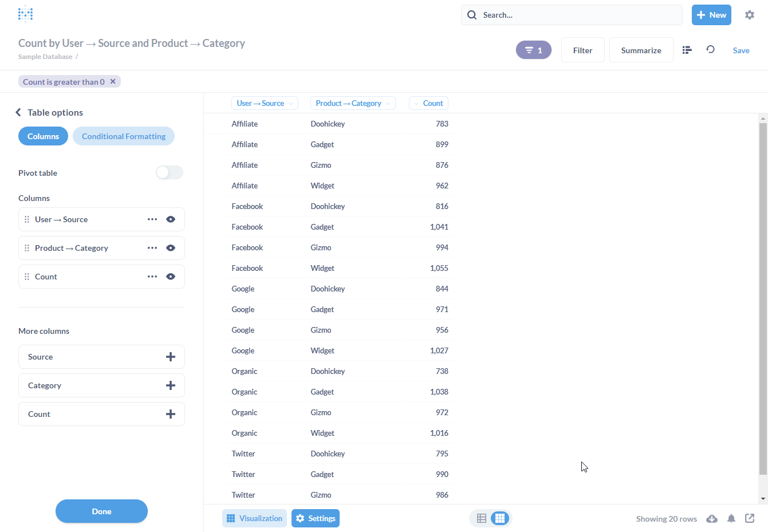The image size is (768, 532).
Task: Click the Save link
Action: (x=741, y=50)
